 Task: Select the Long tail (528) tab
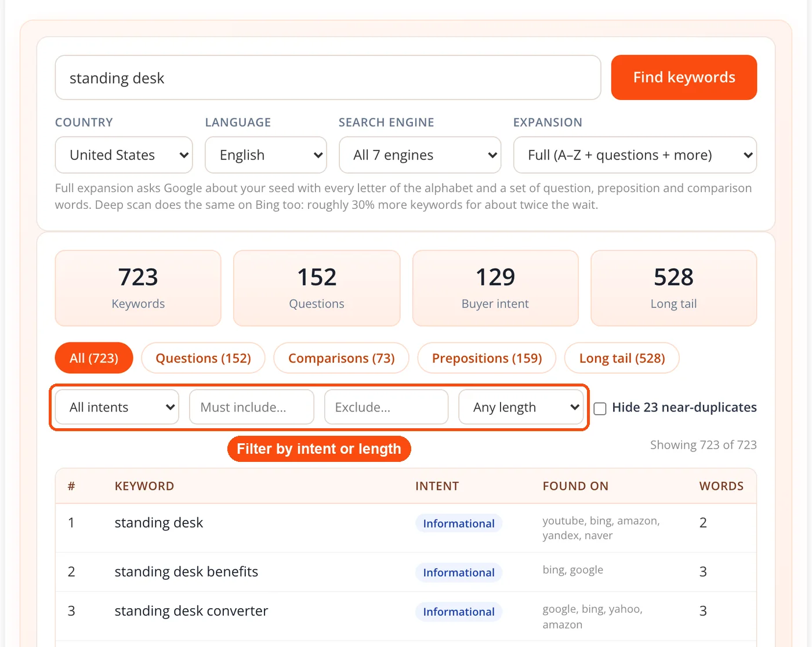622,358
